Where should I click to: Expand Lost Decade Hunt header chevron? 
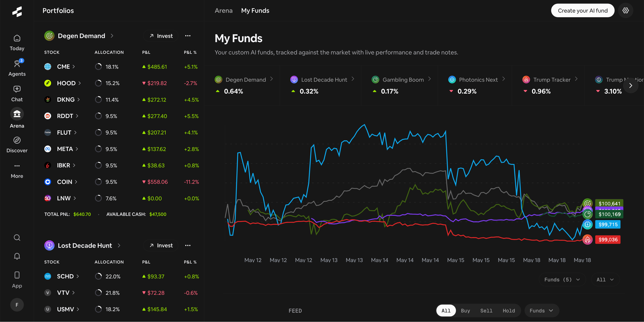point(119,245)
